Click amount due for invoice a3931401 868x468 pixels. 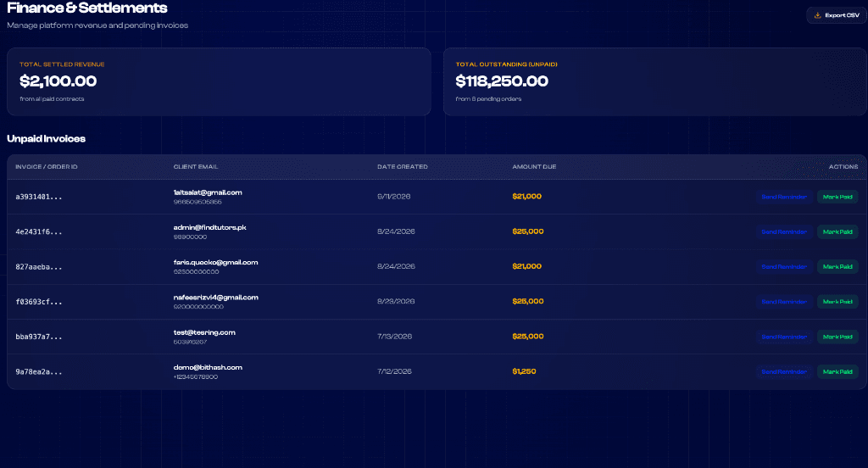tap(527, 196)
